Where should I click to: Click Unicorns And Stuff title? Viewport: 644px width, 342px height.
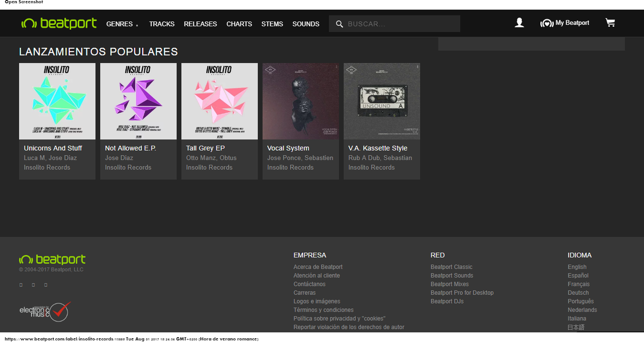click(53, 148)
